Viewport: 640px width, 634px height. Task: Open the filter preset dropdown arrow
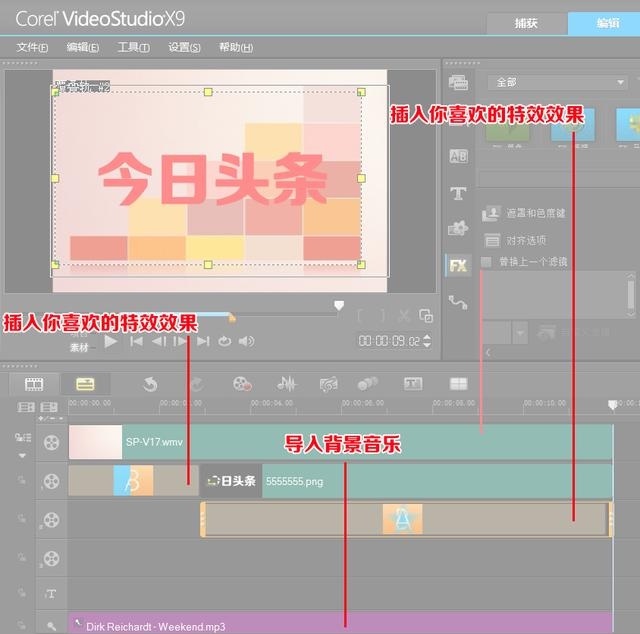pos(520,332)
